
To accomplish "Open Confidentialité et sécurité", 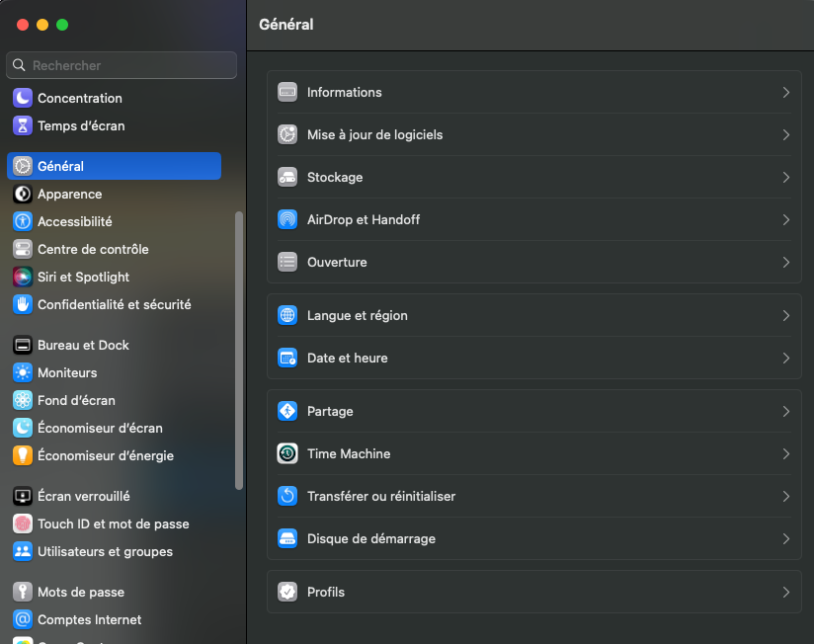I will pyautogui.click(x=24, y=304).
